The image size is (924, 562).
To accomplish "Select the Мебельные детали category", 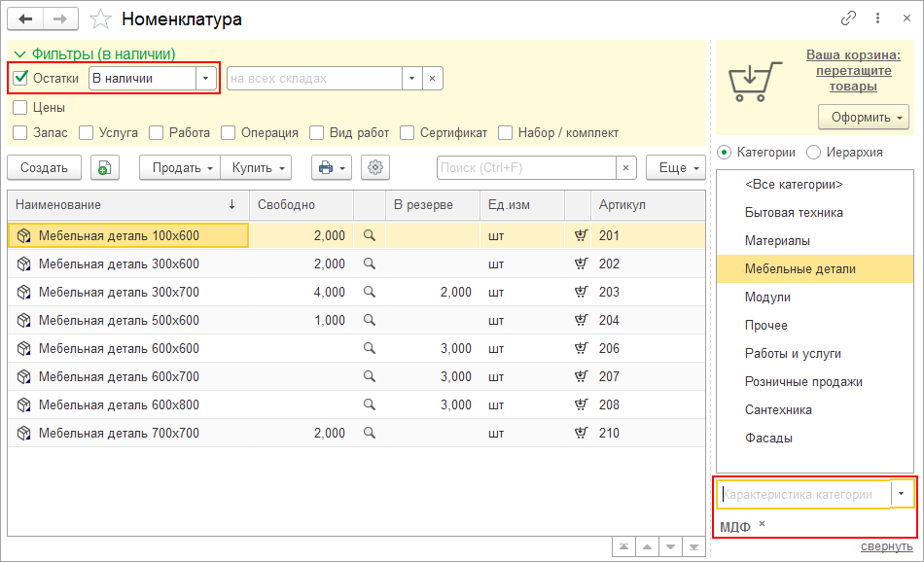I will click(x=815, y=268).
